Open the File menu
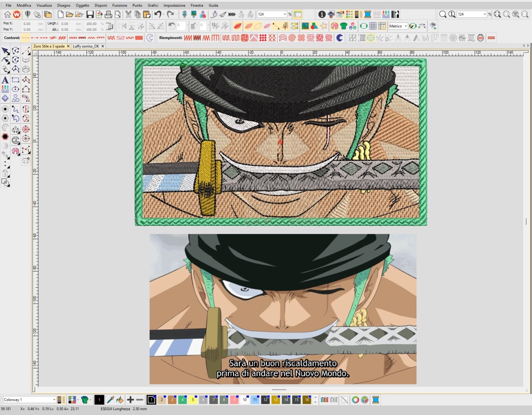532x415 pixels. pos(8,5)
